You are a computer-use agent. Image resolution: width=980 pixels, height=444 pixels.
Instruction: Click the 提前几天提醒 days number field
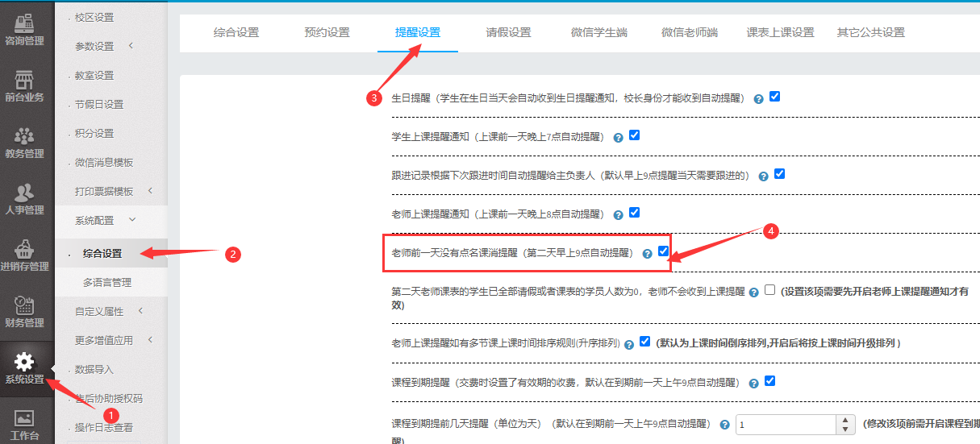coord(786,425)
